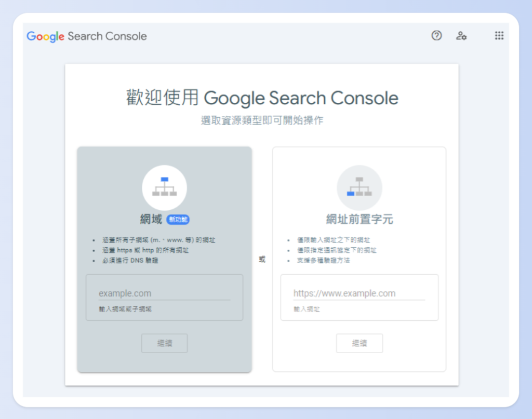Click the 新功能 badge next to 網域
Image resolution: width=532 pixels, height=419 pixels.
[178, 220]
